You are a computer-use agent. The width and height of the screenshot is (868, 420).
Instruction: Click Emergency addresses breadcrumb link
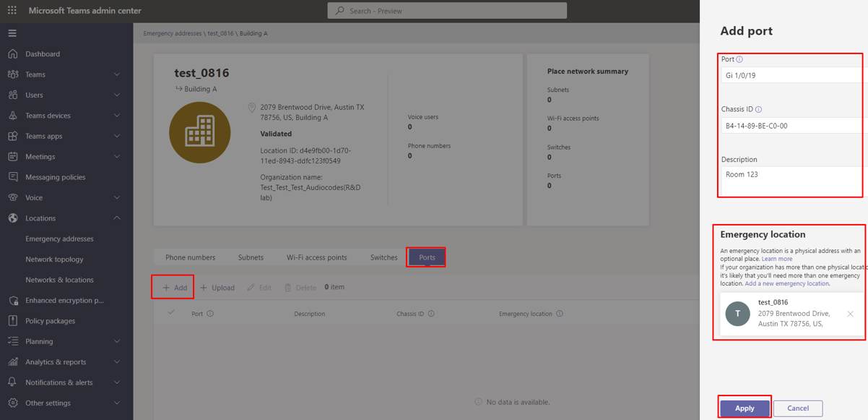173,33
